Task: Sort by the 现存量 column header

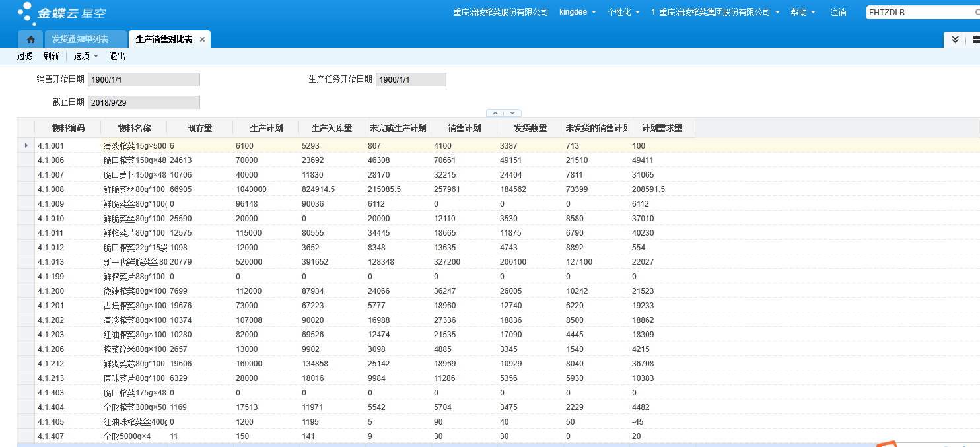Action: click(x=200, y=128)
